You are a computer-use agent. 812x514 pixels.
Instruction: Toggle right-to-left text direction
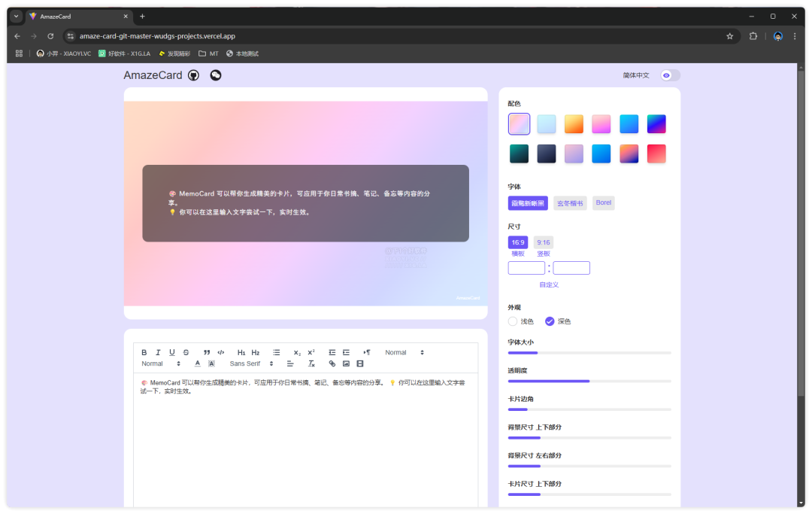click(x=367, y=352)
